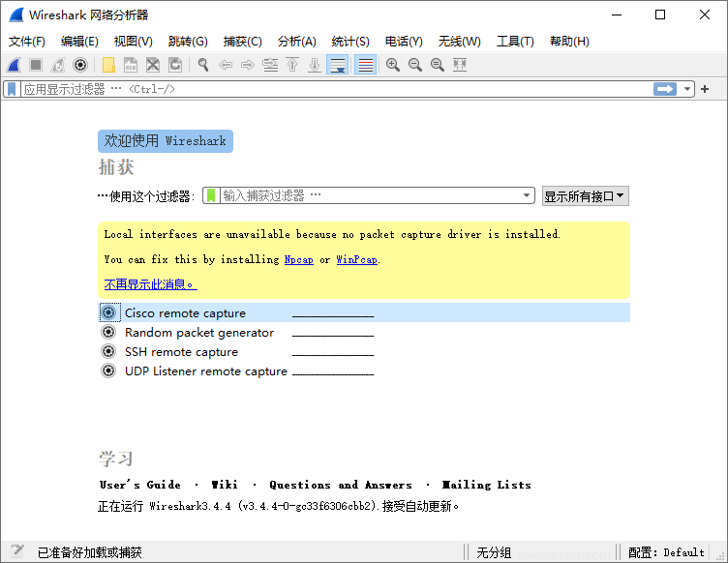
Task: Toggle packet list coloring rules
Action: point(365,65)
